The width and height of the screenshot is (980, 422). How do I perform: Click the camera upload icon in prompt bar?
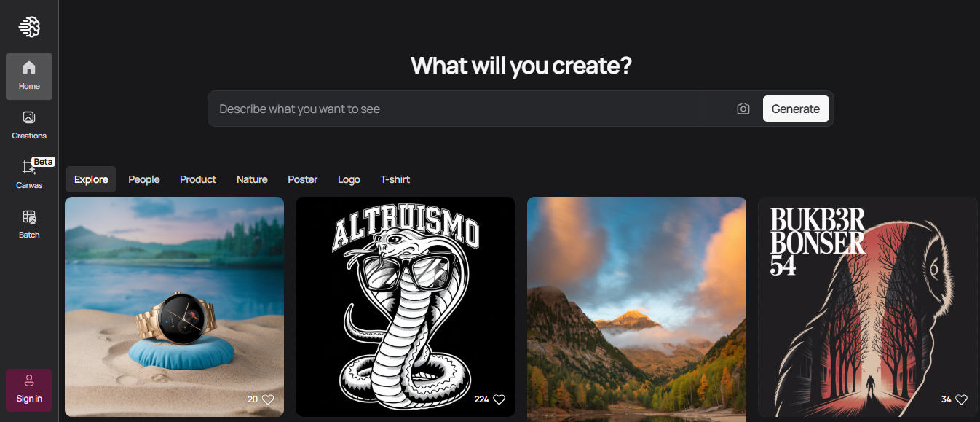pyautogui.click(x=743, y=109)
